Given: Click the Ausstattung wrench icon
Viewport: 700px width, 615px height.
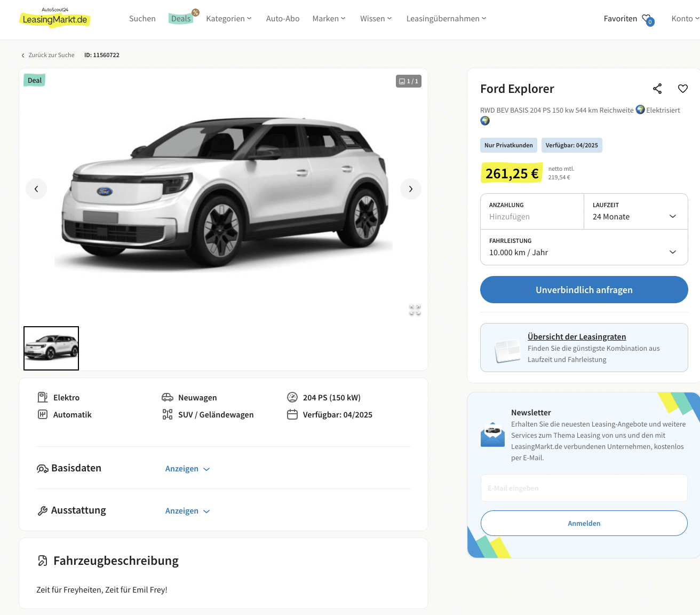Looking at the screenshot, I should [x=43, y=511].
